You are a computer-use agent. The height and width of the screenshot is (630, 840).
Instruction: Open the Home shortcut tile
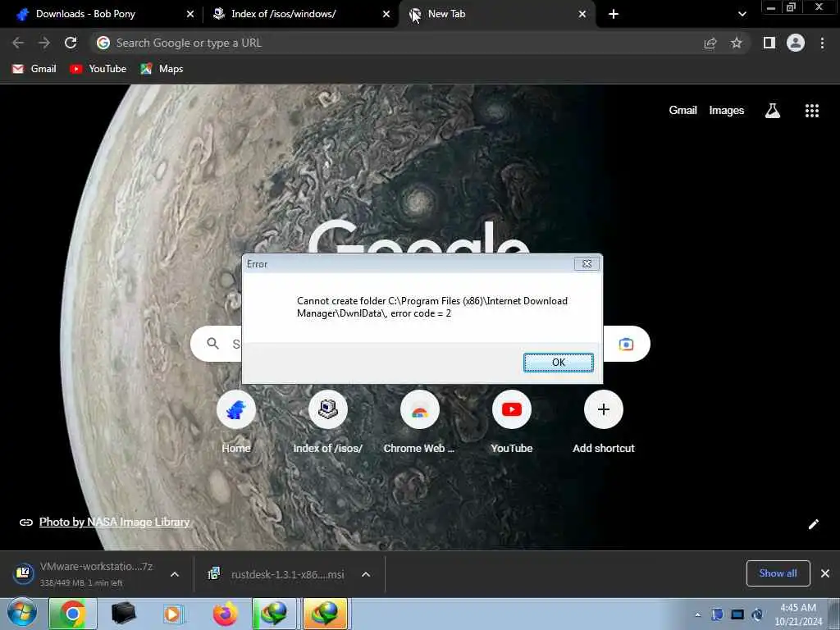236,422
